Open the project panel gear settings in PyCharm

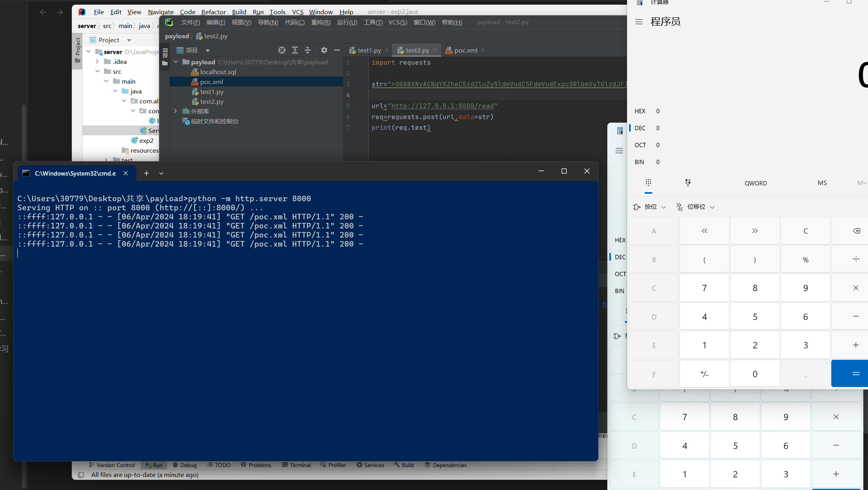(324, 50)
